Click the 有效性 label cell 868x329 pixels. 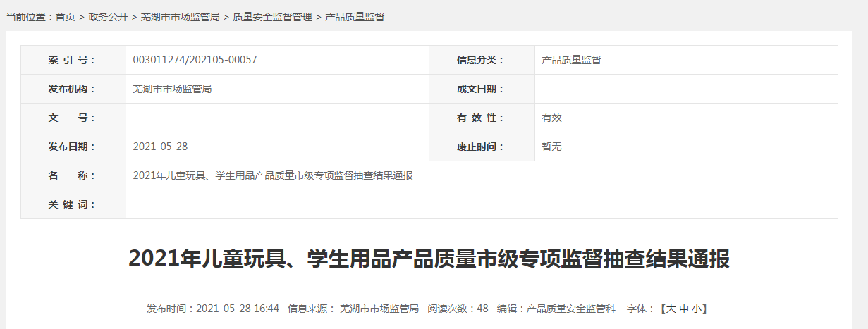[482, 118]
